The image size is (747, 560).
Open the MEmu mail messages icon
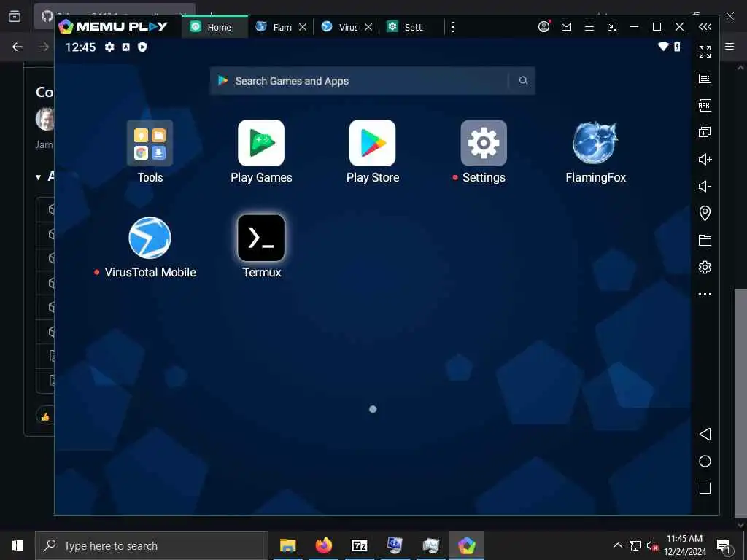click(x=566, y=27)
